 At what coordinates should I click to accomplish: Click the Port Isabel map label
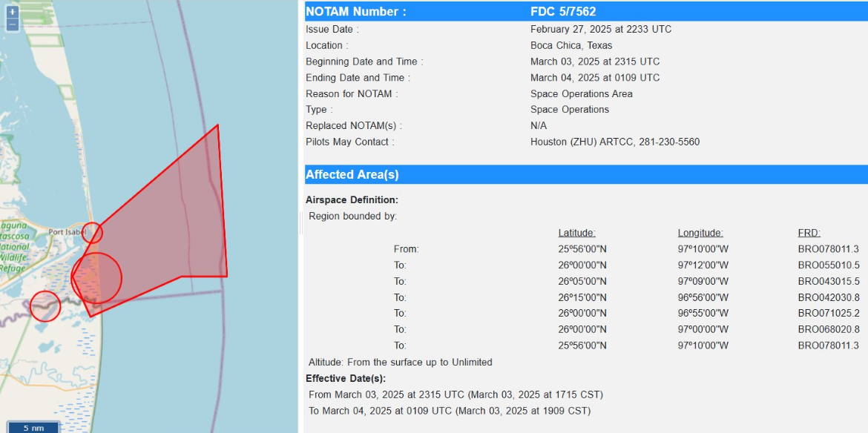pyautogui.click(x=67, y=232)
